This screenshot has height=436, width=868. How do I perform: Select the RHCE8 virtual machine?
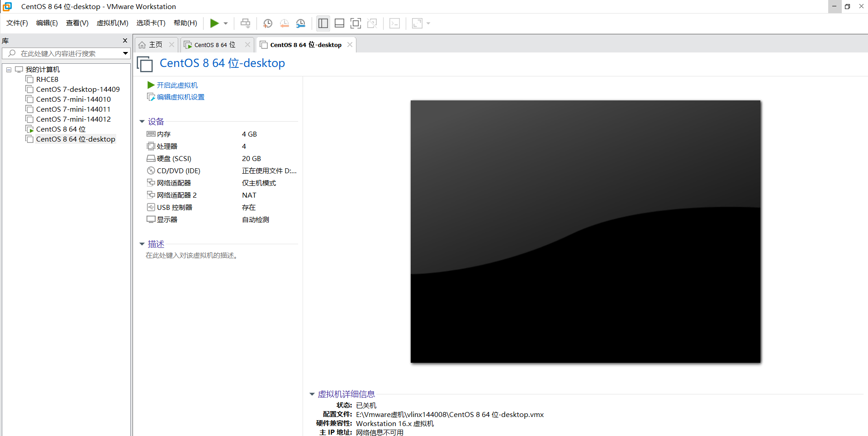pyautogui.click(x=47, y=79)
